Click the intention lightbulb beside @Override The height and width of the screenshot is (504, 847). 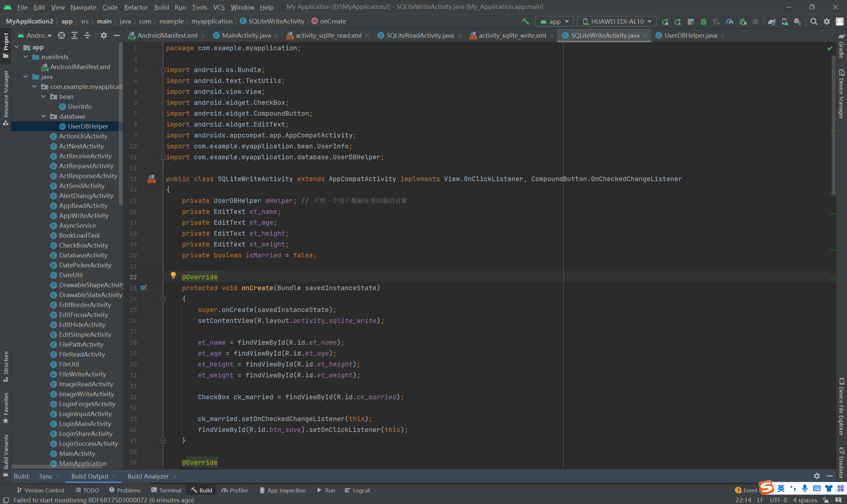tap(173, 275)
